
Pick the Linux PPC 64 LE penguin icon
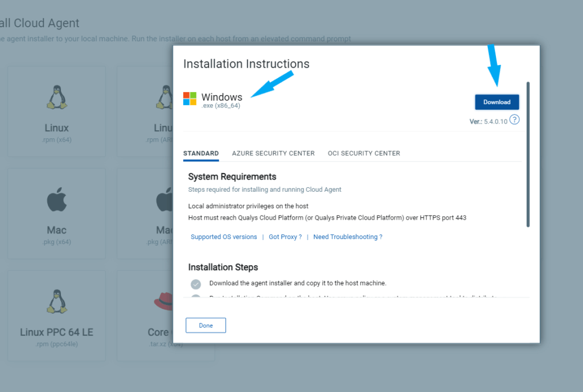[x=56, y=302]
